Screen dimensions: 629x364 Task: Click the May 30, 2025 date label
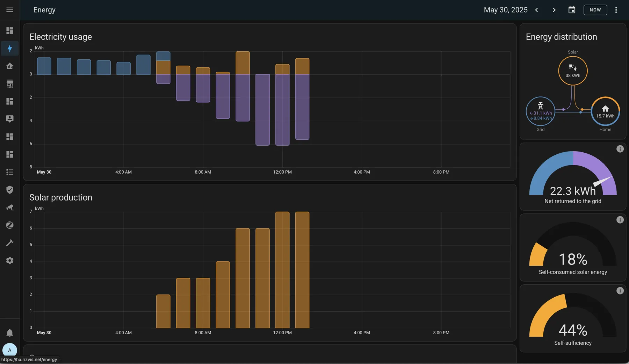[x=506, y=10]
